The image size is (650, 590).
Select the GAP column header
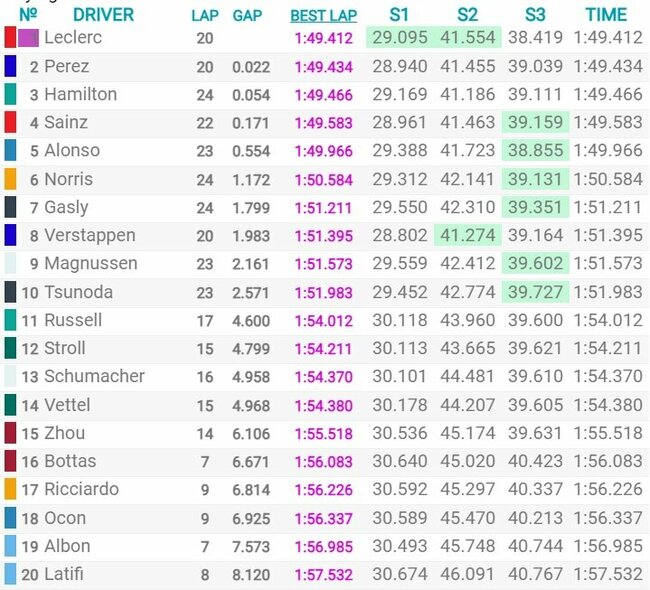pos(247,15)
